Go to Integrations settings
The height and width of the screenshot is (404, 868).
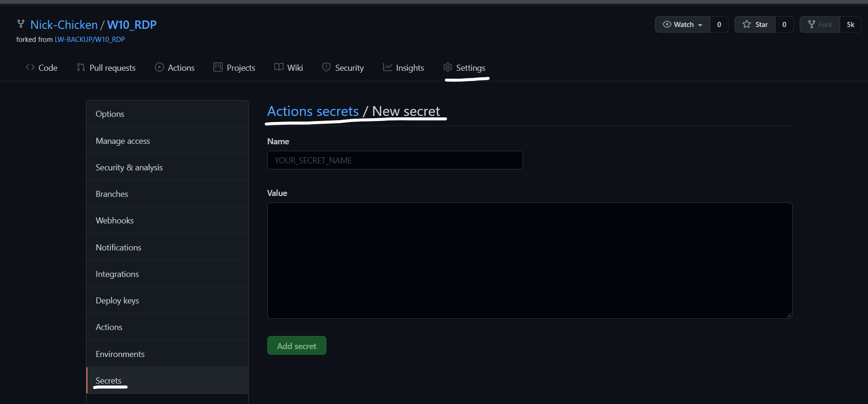[167, 274]
